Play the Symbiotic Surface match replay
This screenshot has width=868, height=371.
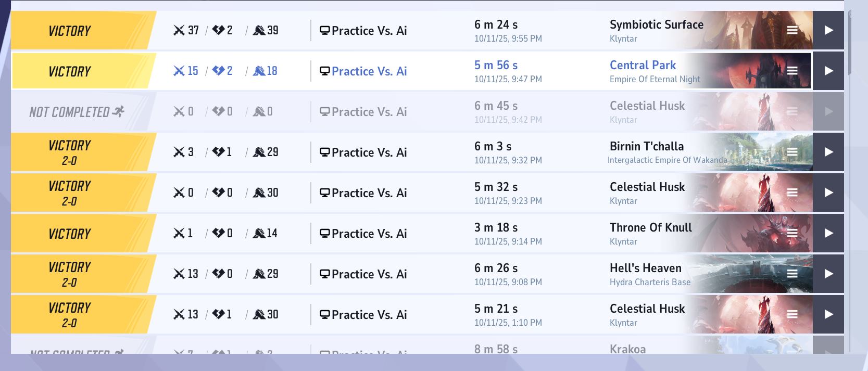[x=828, y=30]
